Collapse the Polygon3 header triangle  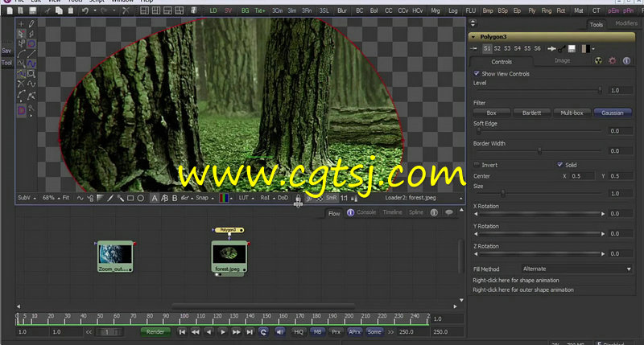click(x=473, y=37)
